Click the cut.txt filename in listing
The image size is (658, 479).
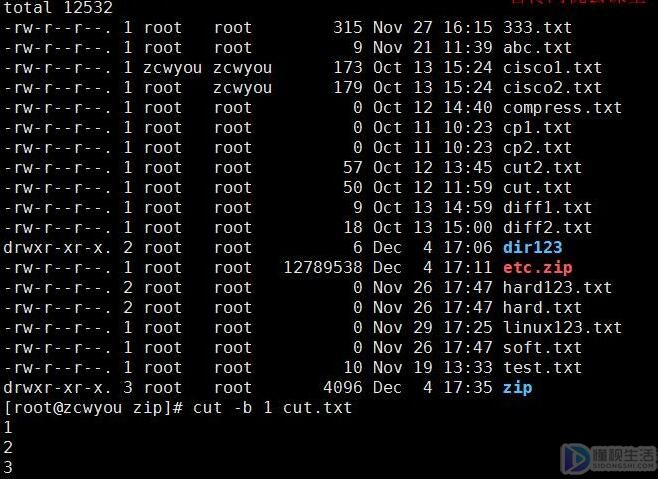(x=537, y=188)
